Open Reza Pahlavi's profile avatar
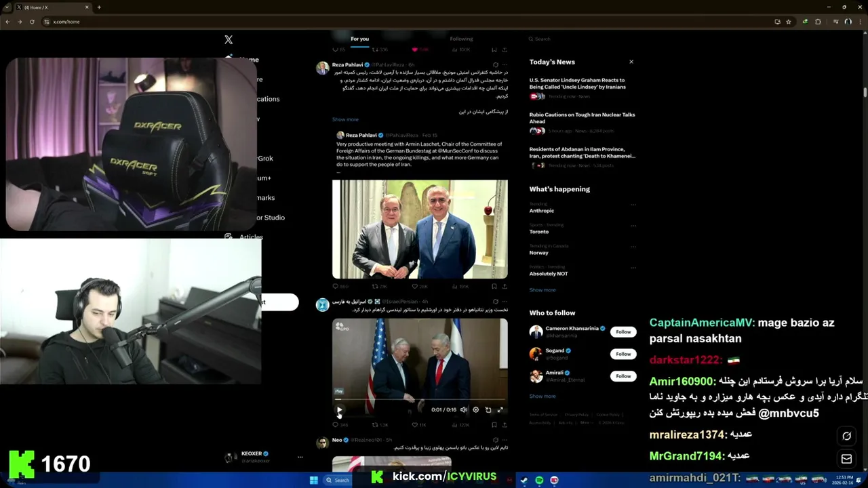Screen dimensions: 868x488 click(322, 67)
